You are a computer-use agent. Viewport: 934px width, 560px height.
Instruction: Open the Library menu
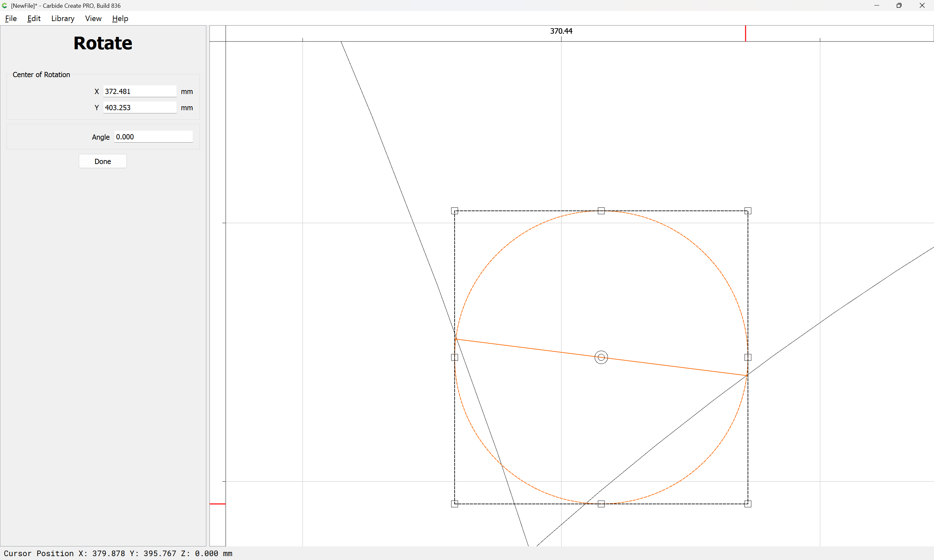coord(63,18)
